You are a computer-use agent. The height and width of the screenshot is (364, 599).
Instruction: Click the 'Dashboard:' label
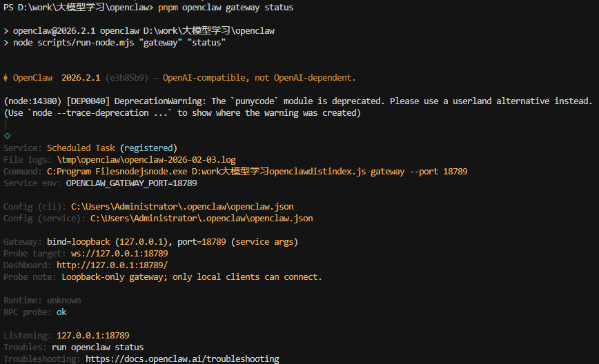28,265
